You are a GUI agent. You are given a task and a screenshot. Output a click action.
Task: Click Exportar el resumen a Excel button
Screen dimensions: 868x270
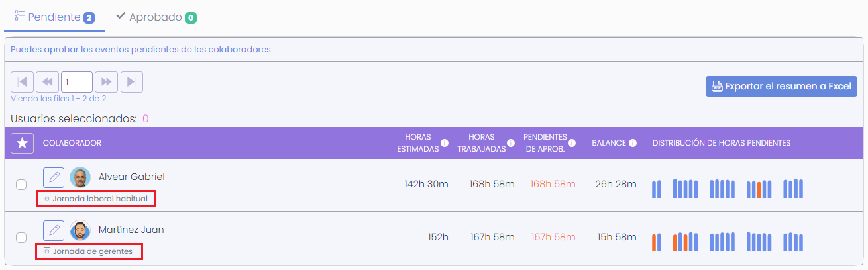click(x=781, y=86)
